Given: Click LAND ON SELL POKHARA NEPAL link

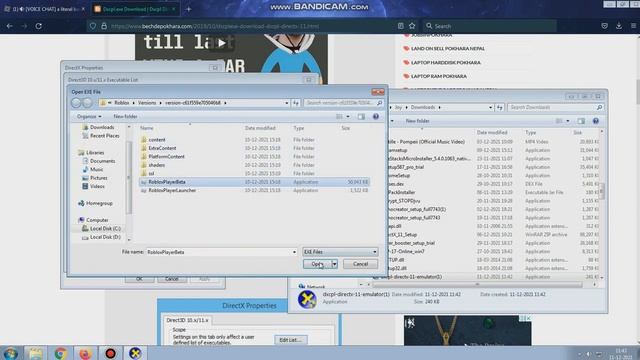Looking at the screenshot, I should 448,49.
